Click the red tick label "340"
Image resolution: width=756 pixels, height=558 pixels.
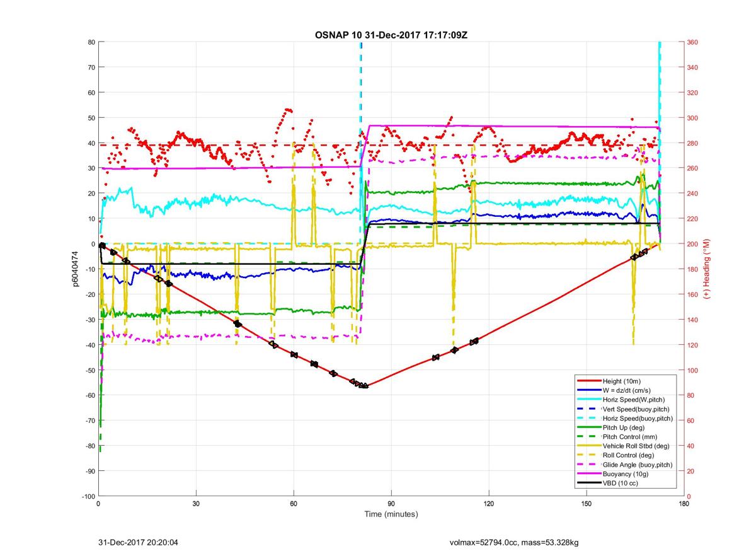coord(694,67)
